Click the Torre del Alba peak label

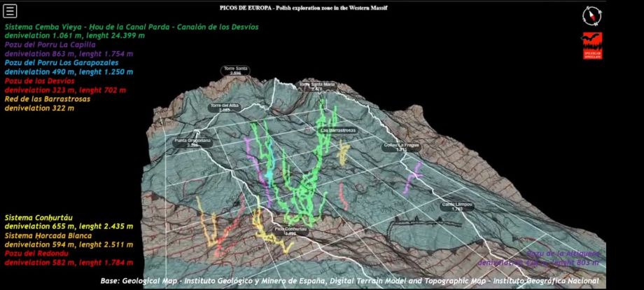224,108
